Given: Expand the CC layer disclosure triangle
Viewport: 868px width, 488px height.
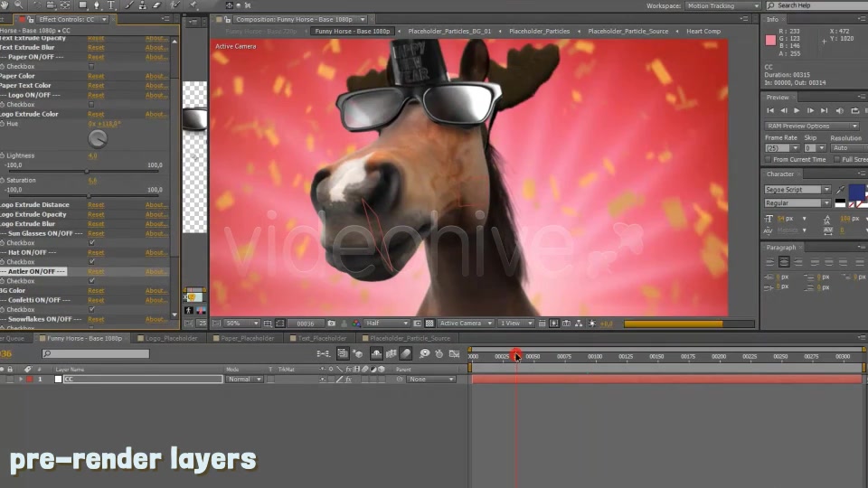Looking at the screenshot, I should (21, 380).
